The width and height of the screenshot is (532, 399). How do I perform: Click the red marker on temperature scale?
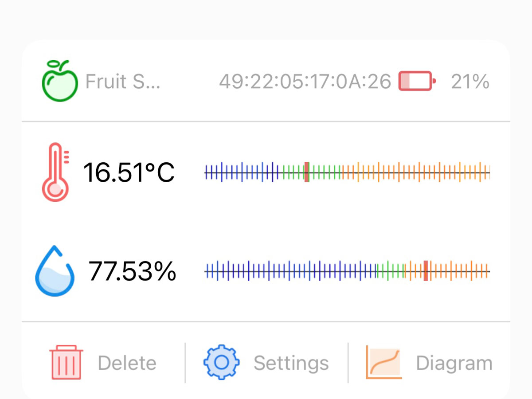pos(306,172)
